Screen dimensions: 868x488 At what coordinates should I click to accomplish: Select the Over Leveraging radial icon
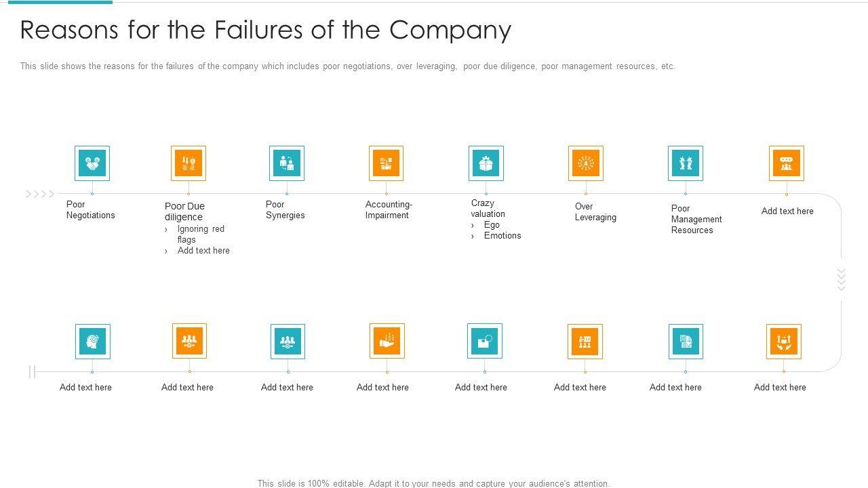[586, 163]
